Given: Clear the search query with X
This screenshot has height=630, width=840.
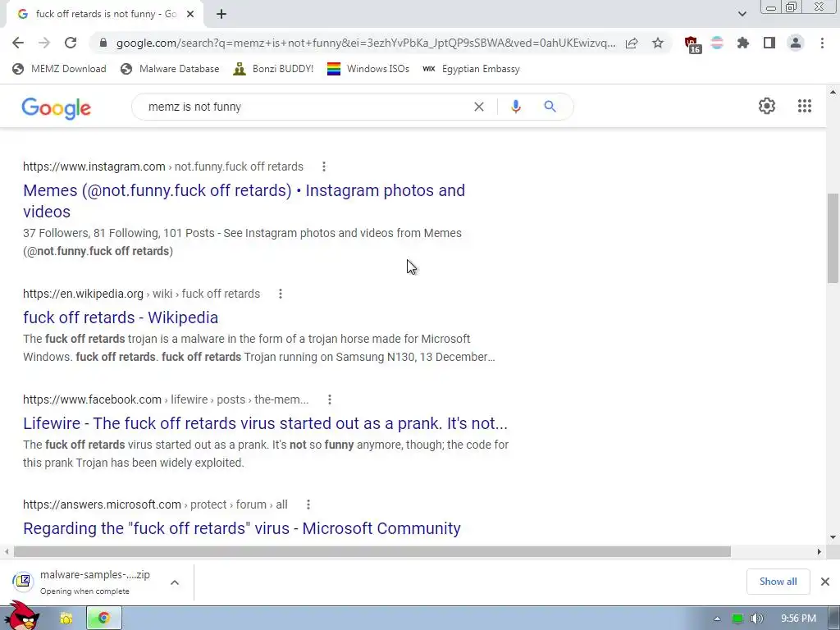Looking at the screenshot, I should [479, 107].
